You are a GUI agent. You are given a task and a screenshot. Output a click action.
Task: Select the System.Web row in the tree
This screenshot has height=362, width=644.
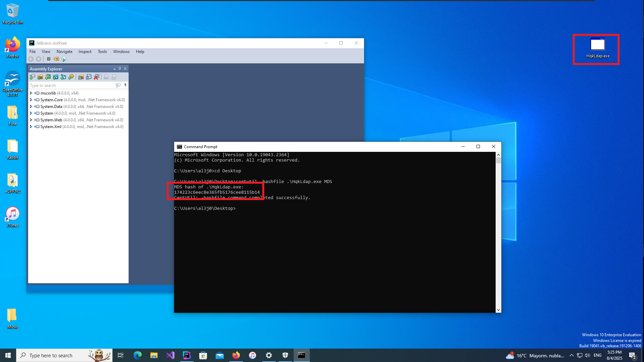(x=79, y=120)
